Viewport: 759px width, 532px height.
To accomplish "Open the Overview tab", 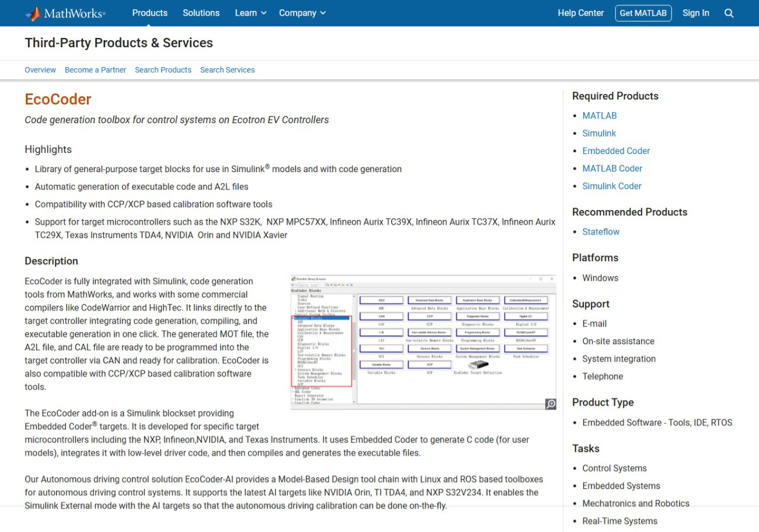I will click(40, 70).
